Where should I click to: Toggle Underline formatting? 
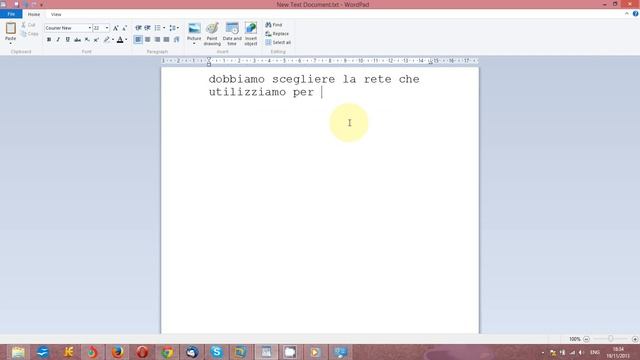pos(67,40)
